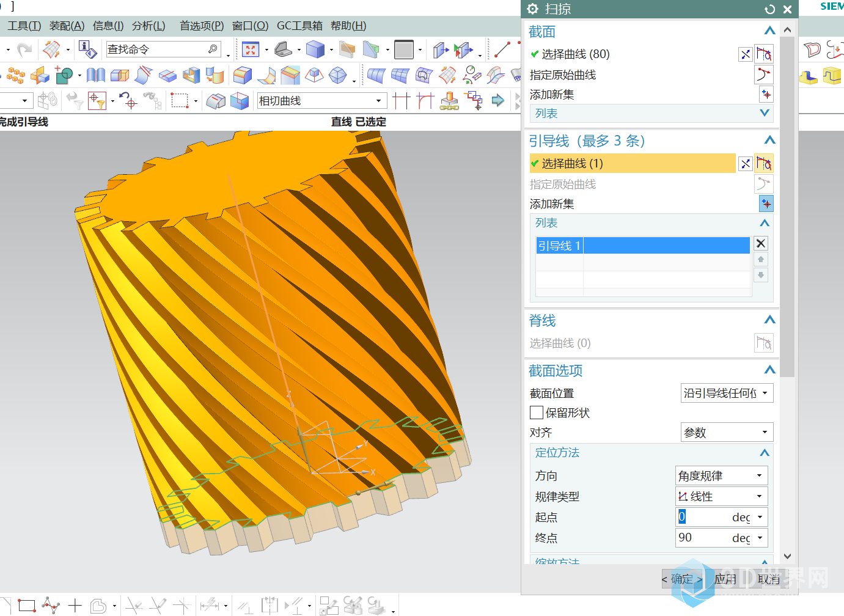Click the scroll down arrow in 扫掠 dialog
844x616 pixels.
(x=787, y=556)
